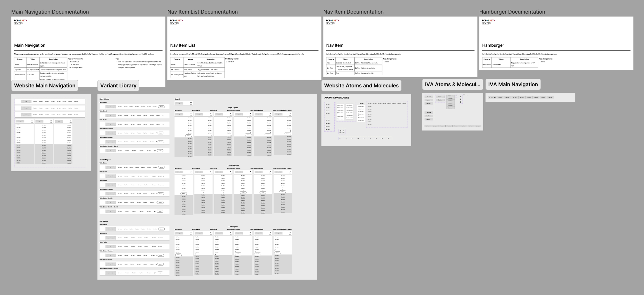Select the search magnifier icon in Website Atoms and Molecules
Image resolution: width=644 pixels, height=295 pixels.
(x=340, y=138)
